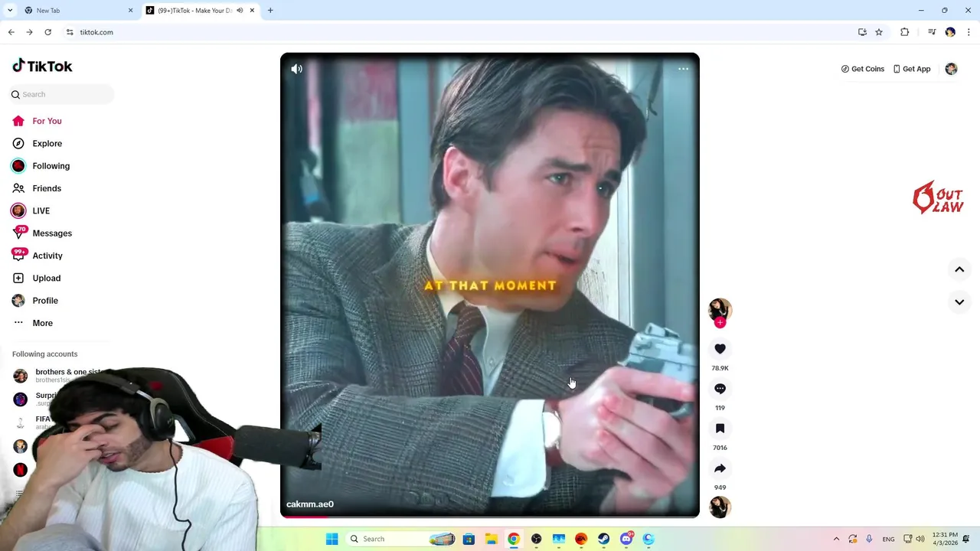Screen dimensions: 980x551
Task: Click the video progress bar
Action: pos(490,517)
